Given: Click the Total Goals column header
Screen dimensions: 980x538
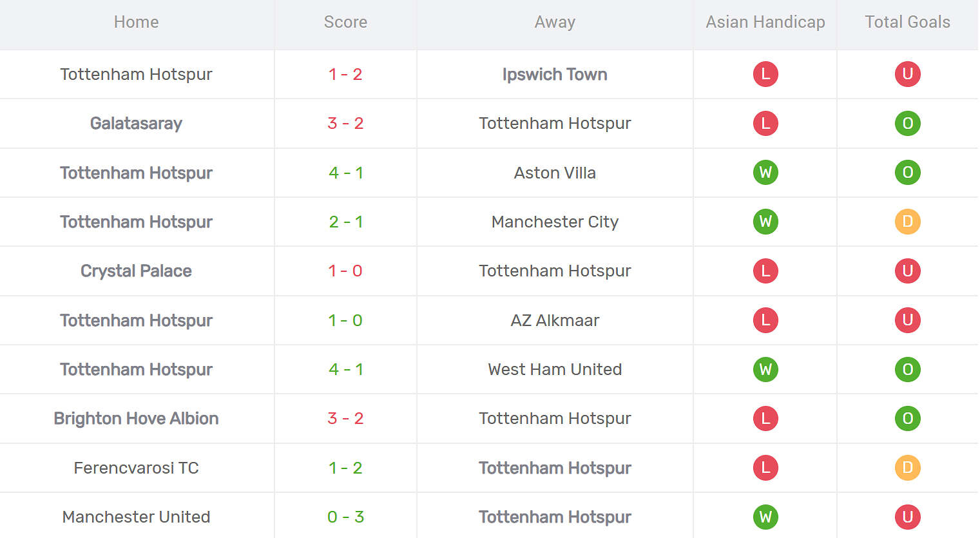Looking at the screenshot, I should [x=907, y=22].
